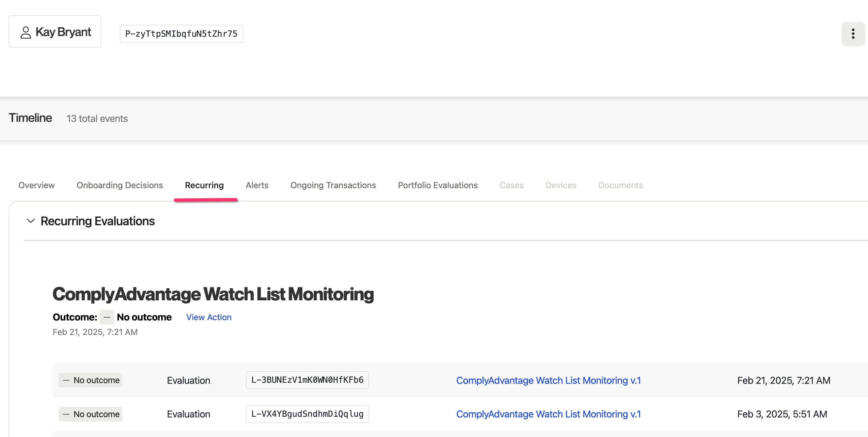868x437 pixels.
Task: Click the Kay Bryant name button
Action: coord(63,32)
